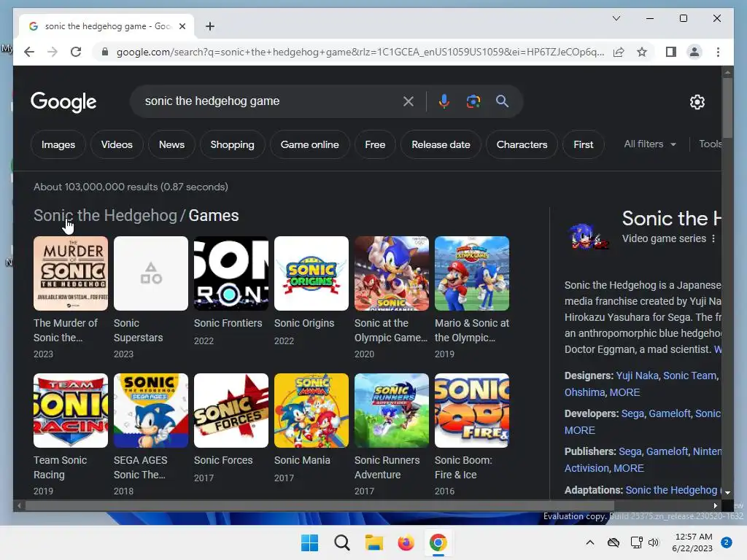This screenshot has height=560, width=747.
Task: Open a new tab with plus button
Action: tap(210, 26)
